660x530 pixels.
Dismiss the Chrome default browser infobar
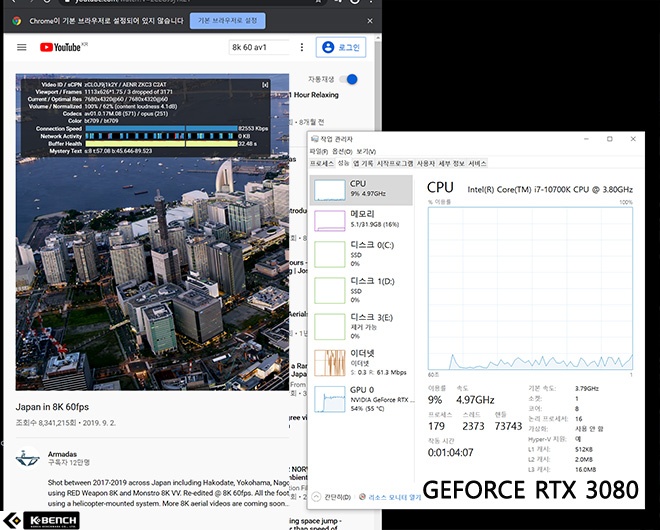pos(370,21)
